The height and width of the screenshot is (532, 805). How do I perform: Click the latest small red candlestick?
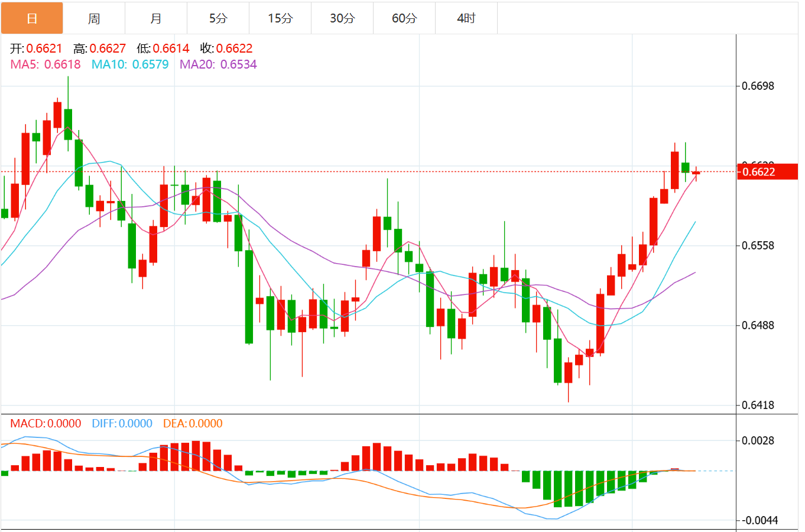[696, 173]
